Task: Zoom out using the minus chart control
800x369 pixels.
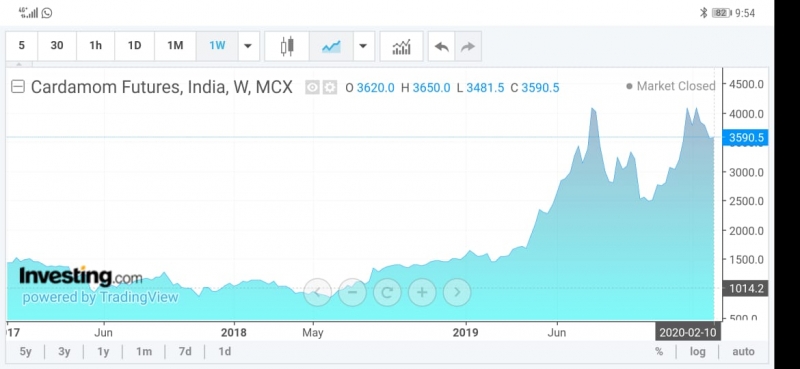Action: pyautogui.click(x=353, y=292)
